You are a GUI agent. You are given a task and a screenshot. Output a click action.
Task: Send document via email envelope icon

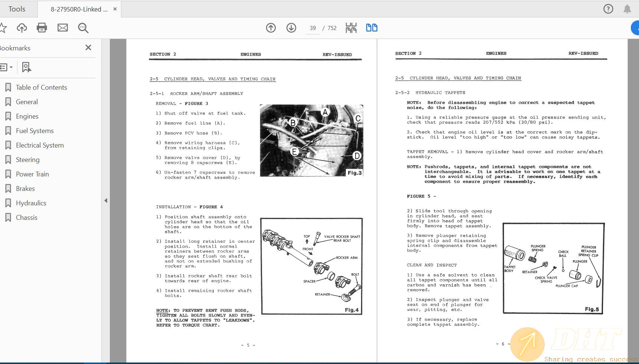63,28
